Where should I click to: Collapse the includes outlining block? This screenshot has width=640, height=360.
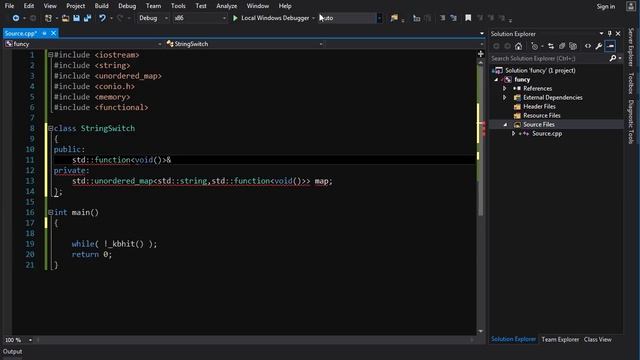51,55
